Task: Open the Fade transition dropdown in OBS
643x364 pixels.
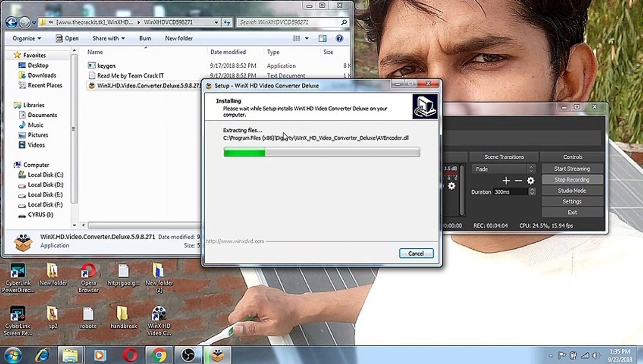Action: [x=503, y=169]
